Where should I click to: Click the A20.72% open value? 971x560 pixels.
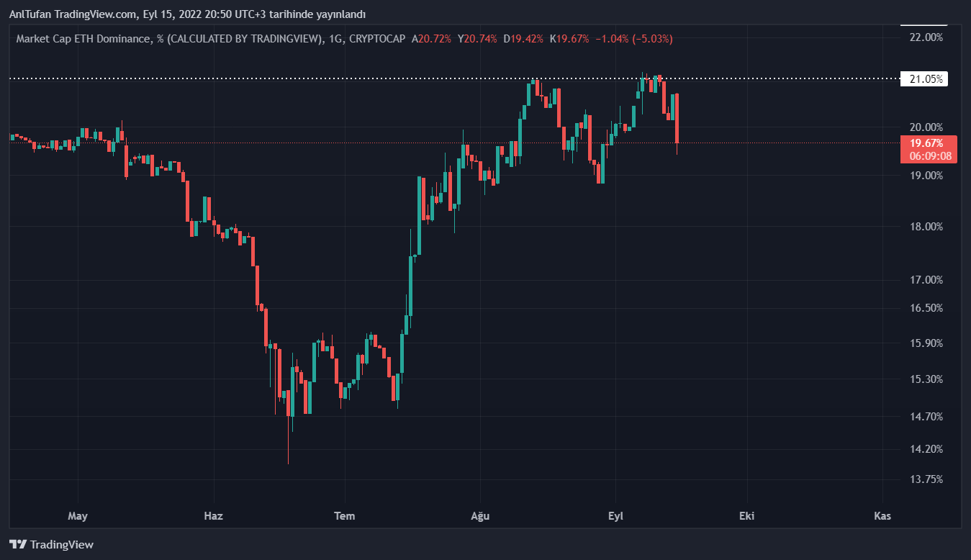[431, 39]
